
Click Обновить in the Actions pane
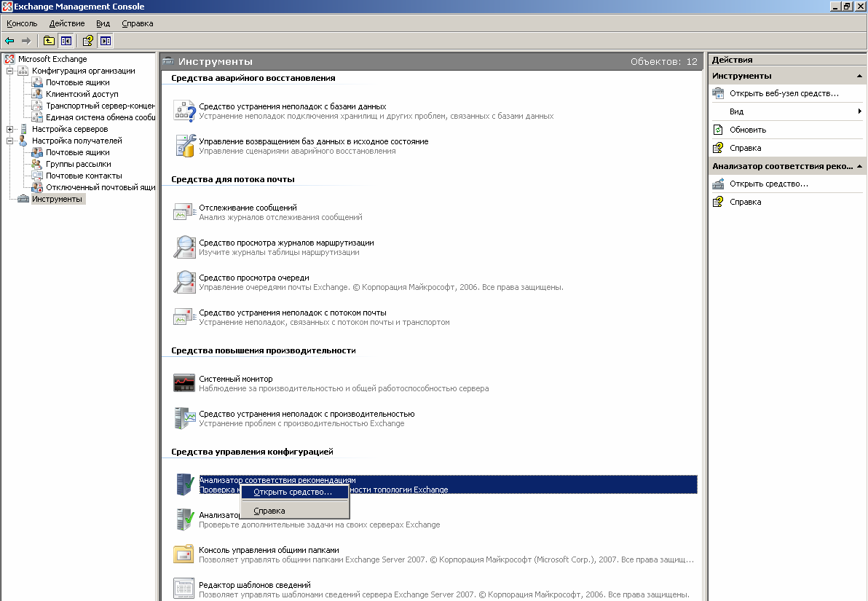[x=748, y=130]
